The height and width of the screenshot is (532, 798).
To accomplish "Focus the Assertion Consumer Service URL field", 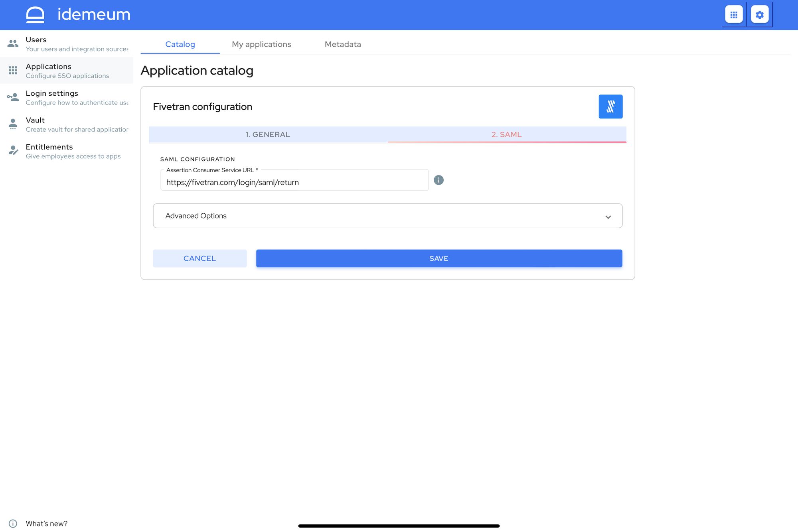I will click(294, 180).
